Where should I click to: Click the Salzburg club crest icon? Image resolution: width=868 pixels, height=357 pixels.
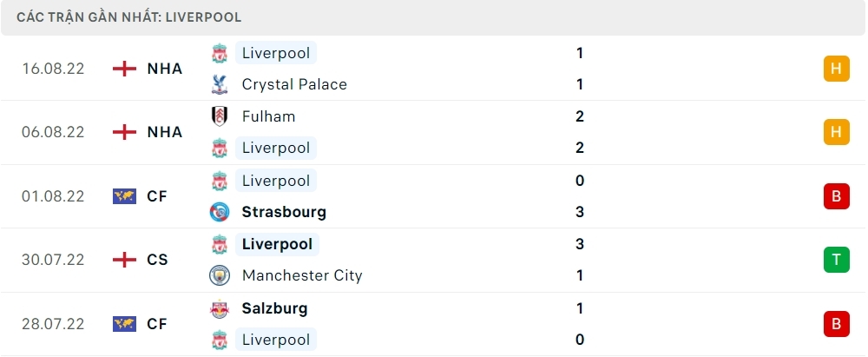coord(219,308)
